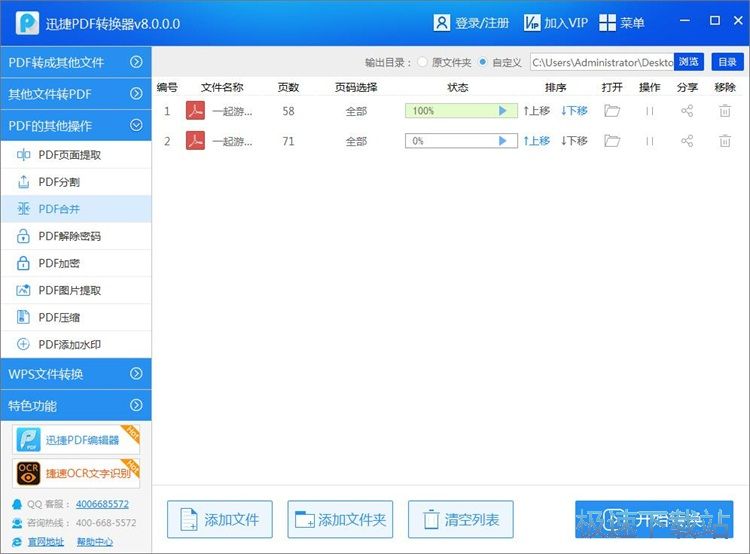Select PDF加密 tool
The height and width of the screenshot is (554, 750).
(76, 263)
